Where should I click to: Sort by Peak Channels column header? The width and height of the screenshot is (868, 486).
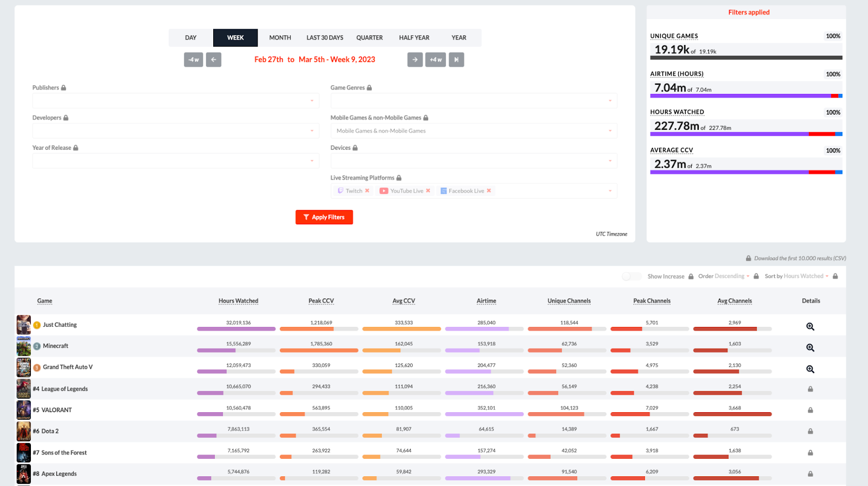[652, 301]
